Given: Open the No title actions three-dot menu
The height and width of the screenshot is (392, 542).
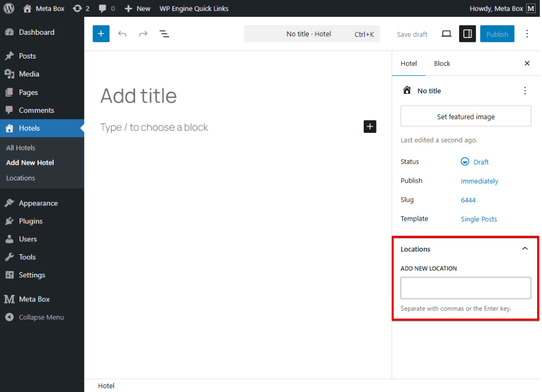Looking at the screenshot, I should pyautogui.click(x=524, y=91).
